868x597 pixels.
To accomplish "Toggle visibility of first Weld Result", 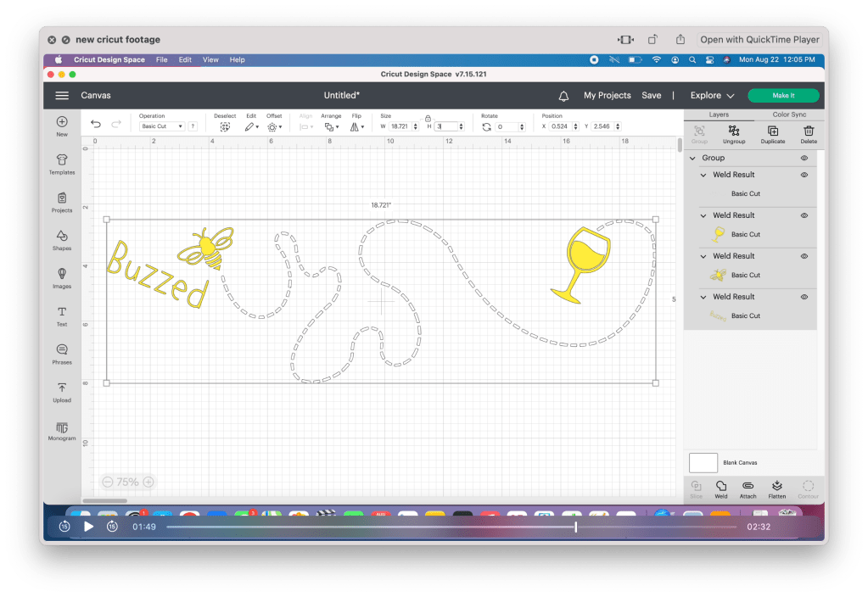I will point(804,175).
